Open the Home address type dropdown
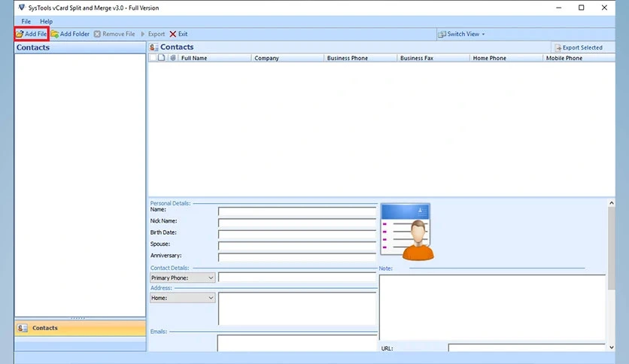The height and width of the screenshot is (364, 629). pyautogui.click(x=183, y=298)
